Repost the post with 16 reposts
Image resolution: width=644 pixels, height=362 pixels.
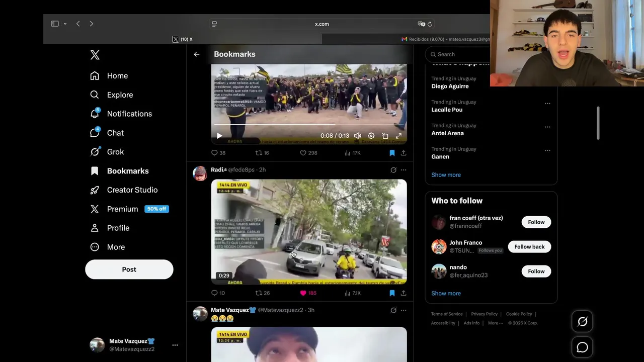[262, 153]
